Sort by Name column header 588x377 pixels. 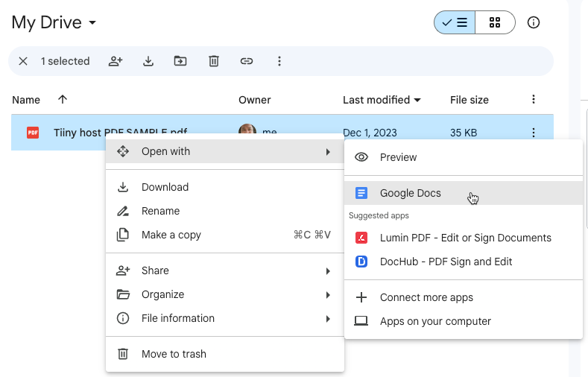26,100
